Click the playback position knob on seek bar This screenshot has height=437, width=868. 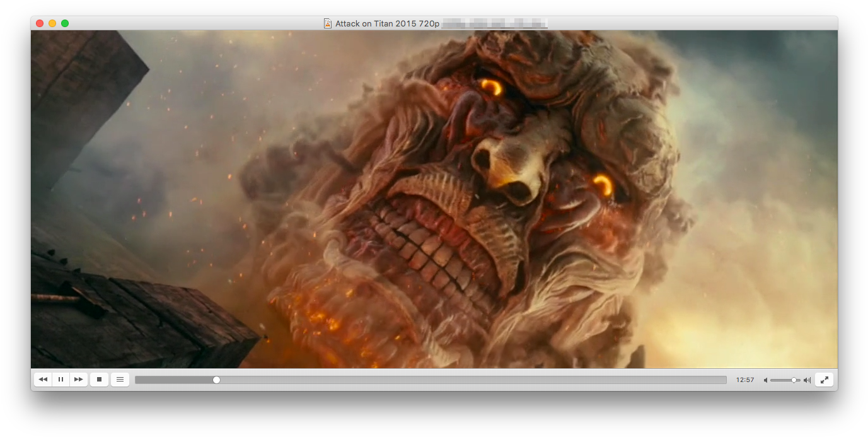pyautogui.click(x=216, y=380)
